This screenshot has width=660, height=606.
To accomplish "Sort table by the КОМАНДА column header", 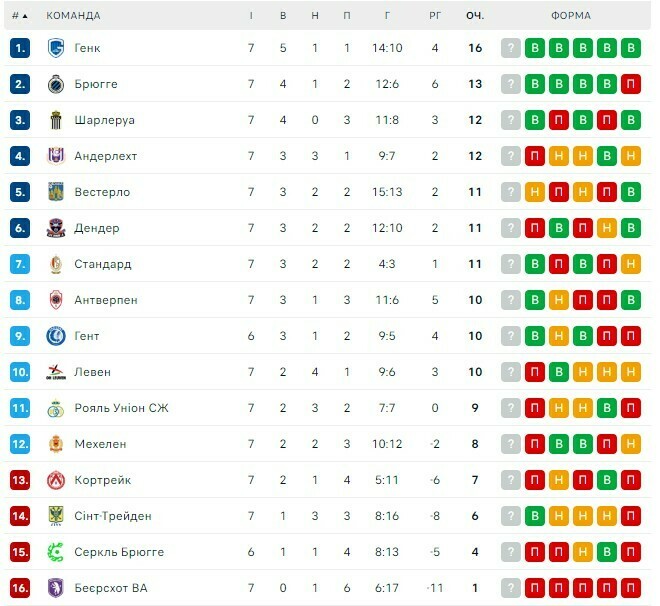I will pos(73,16).
